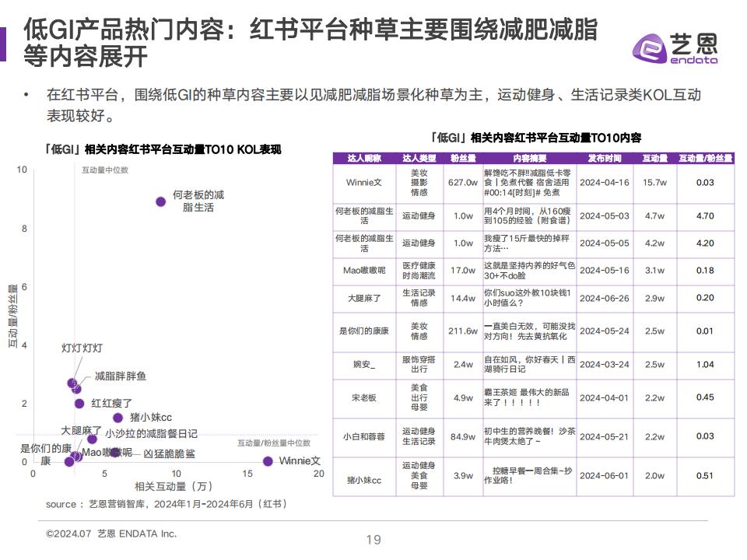This screenshot has height=560, width=747.
Task: Click the 0.18 ratio value
Action: pyautogui.click(x=705, y=271)
